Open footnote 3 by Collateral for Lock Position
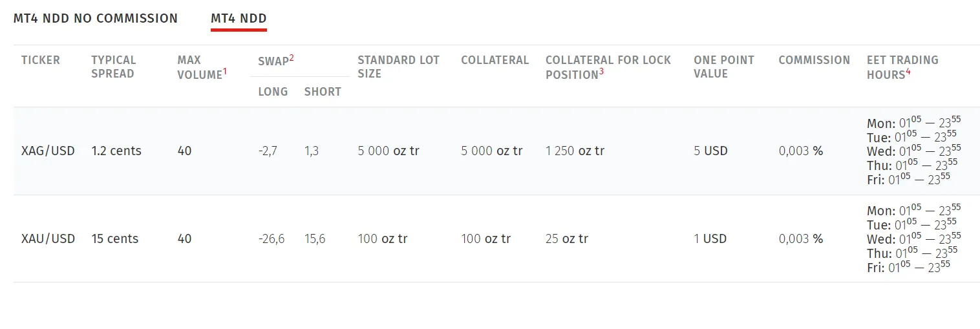Screen dimensions: 980x329 pyautogui.click(x=601, y=72)
